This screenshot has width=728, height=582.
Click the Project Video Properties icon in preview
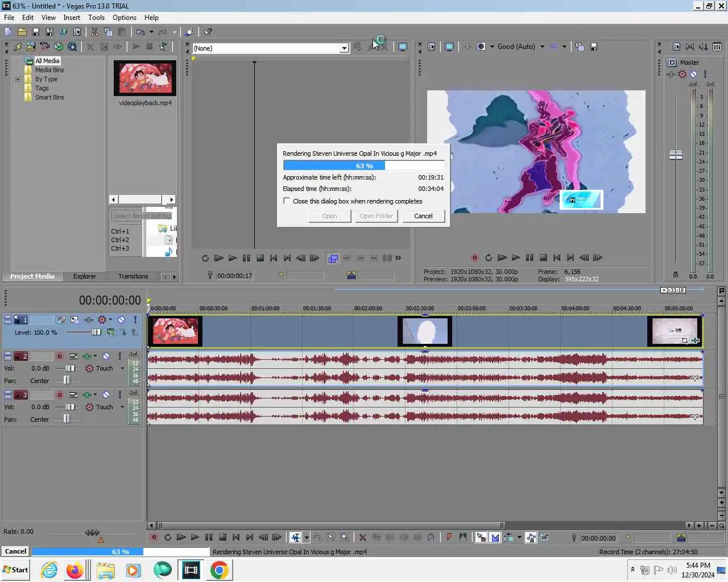pos(432,47)
